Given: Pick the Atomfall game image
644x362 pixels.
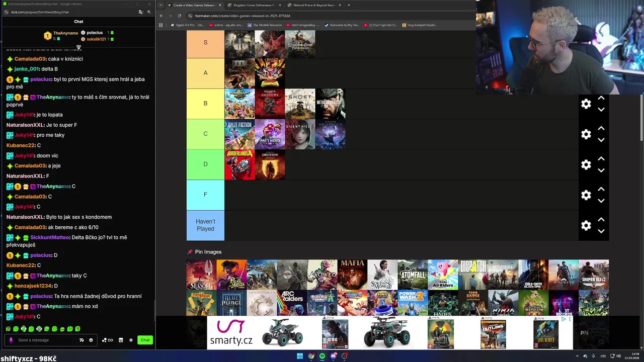Looking at the screenshot, I should click(413, 275).
